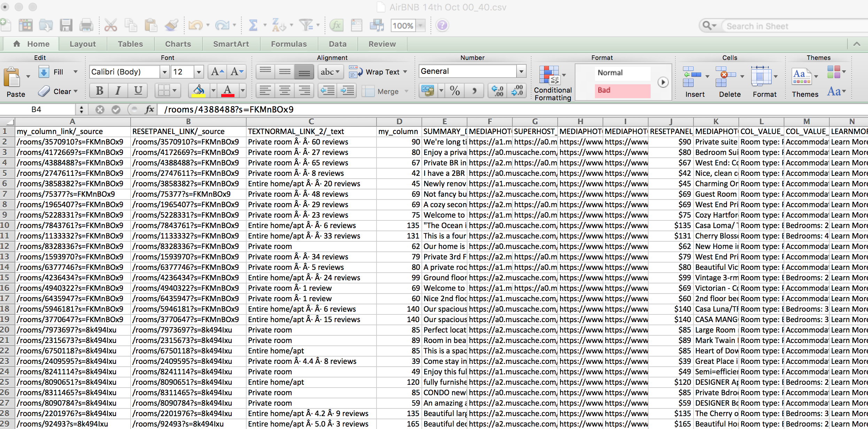The height and width of the screenshot is (429, 868).
Task: Expand the Fill options dropdown arrow
Action: 75,72
